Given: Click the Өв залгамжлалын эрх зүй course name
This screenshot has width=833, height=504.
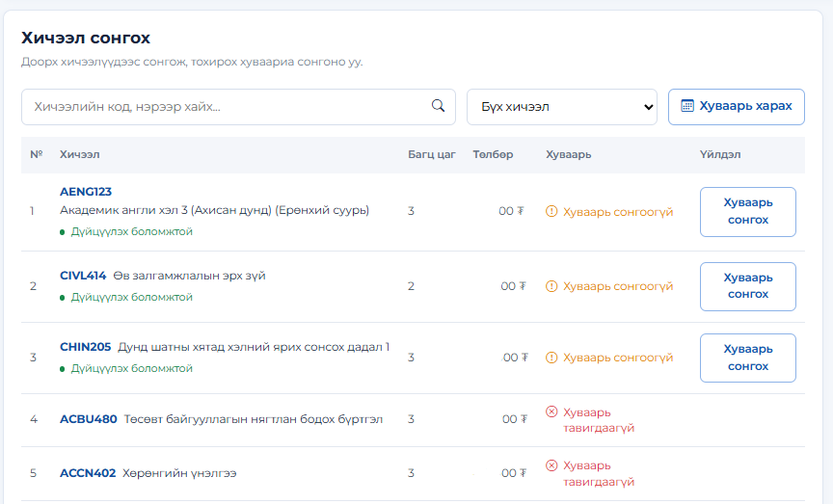Looking at the screenshot, I should point(190,276).
